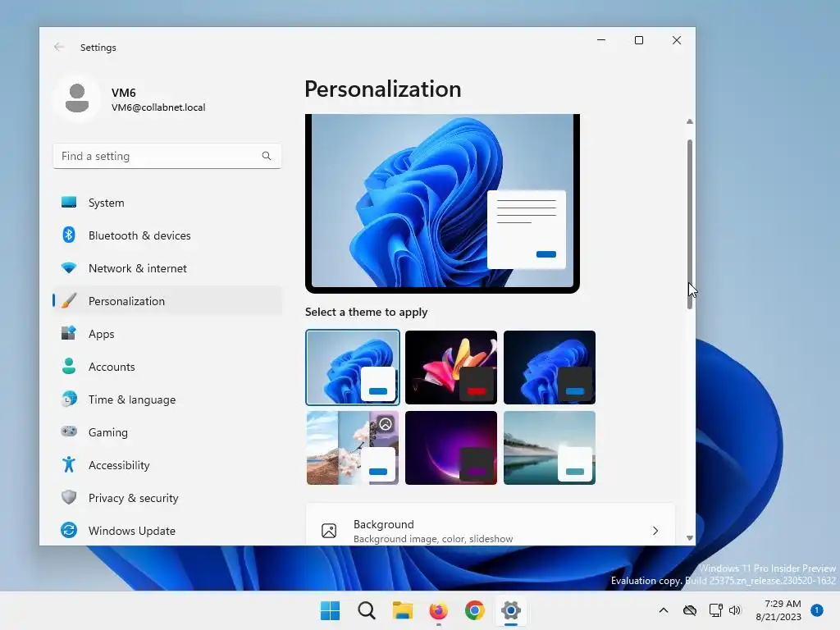This screenshot has width=840, height=630.
Task: Open System settings category
Action: pos(167,203)
